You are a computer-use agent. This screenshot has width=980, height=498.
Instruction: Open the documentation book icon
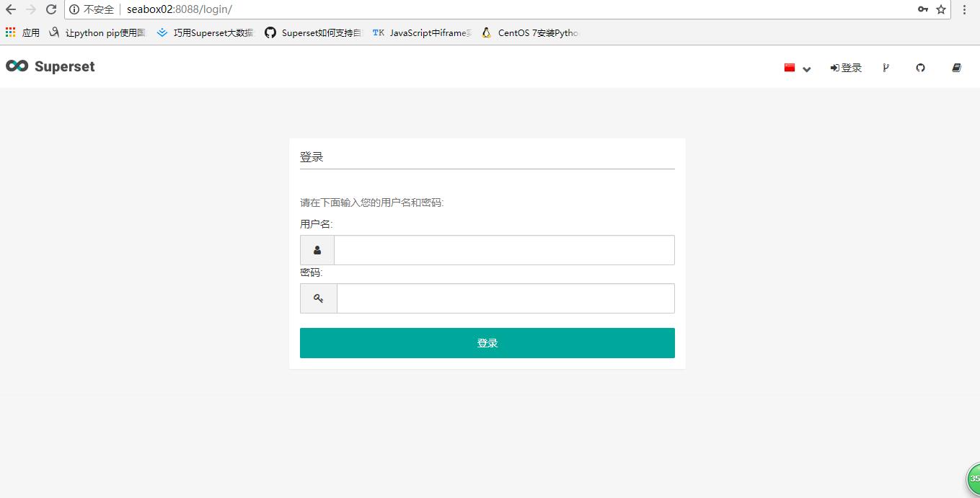(x=957, y=68)
